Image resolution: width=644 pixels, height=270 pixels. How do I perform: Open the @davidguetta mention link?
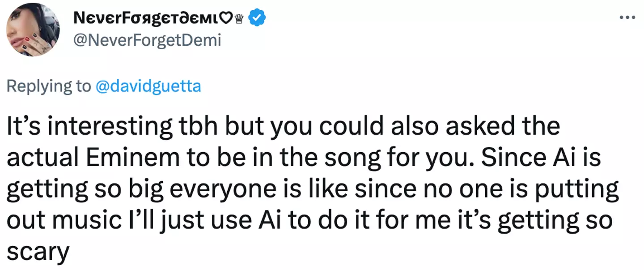(148, 86)
